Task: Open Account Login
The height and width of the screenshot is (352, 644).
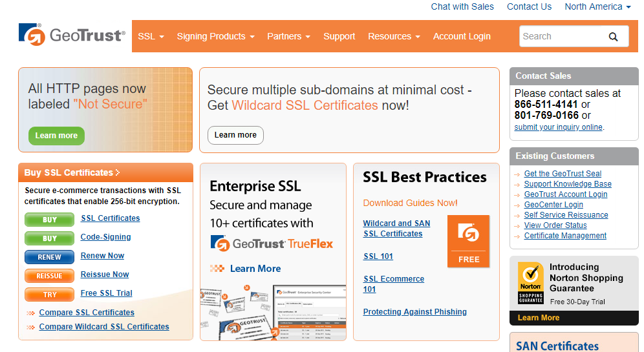Action: pyautogui.click(x=462, y=37)
